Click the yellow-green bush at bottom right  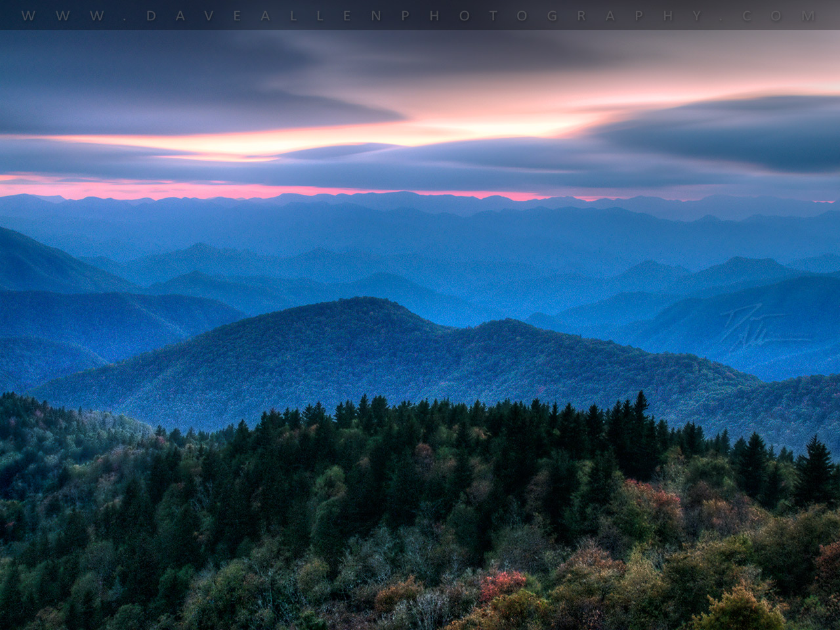tap(738, 607)
